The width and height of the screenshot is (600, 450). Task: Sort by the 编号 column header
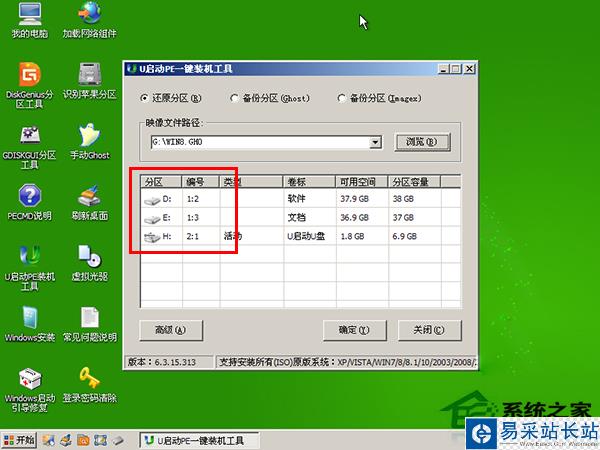(x=201, y=182)
